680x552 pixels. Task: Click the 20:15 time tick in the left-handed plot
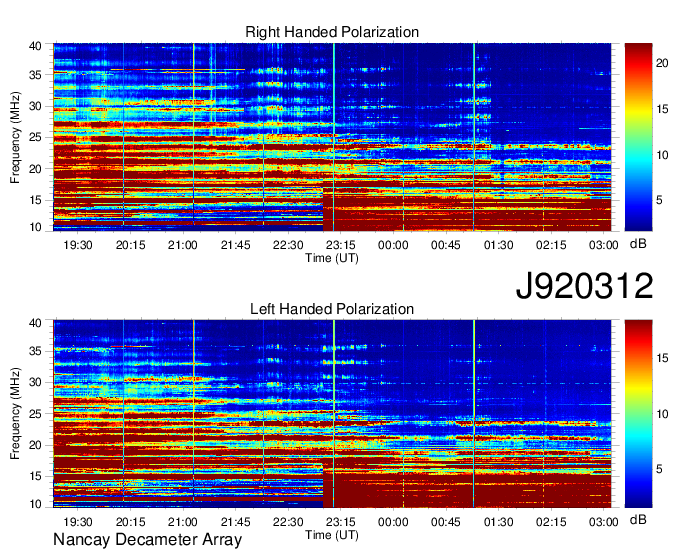coord(131,522)
